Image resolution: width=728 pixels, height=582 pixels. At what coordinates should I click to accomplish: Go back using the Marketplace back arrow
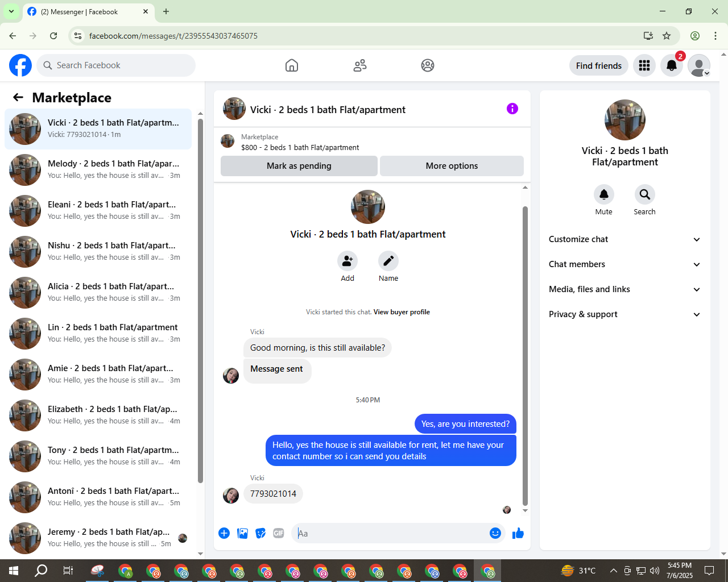(18, 97)
